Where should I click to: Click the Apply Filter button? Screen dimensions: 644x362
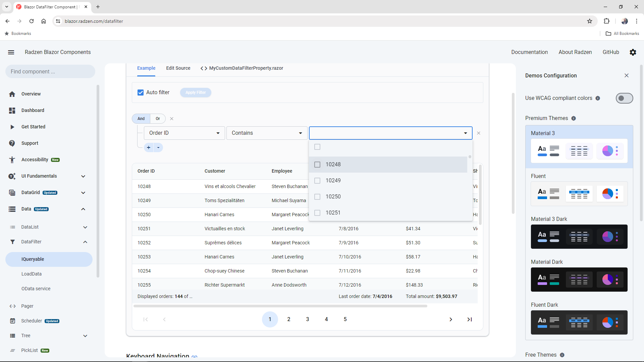click(196, 93)
